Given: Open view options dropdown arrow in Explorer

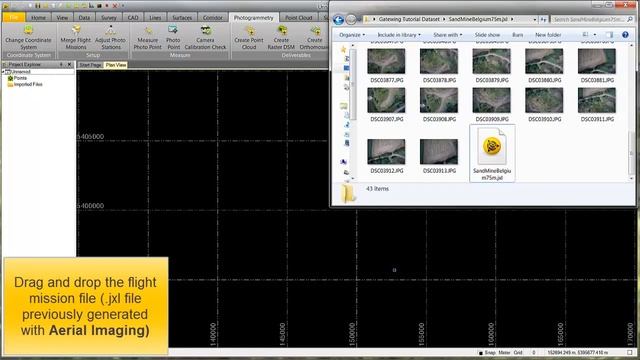Looking at the screenshot, I should 595,35.
